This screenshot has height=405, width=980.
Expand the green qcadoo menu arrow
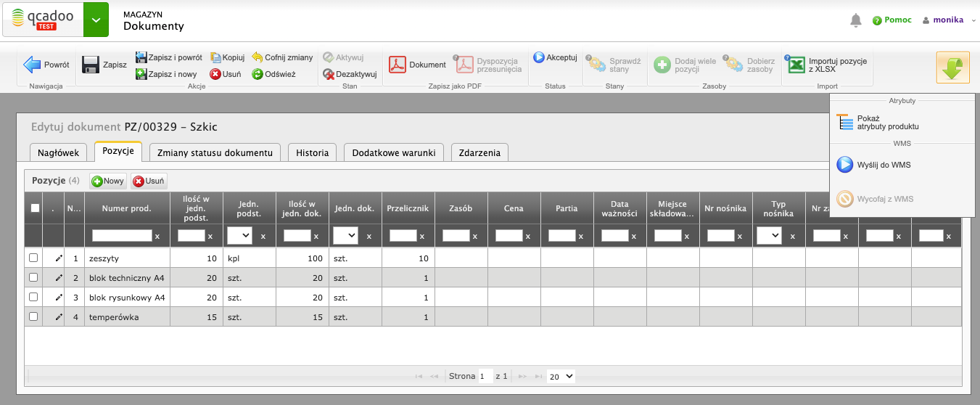coord(96,20)
